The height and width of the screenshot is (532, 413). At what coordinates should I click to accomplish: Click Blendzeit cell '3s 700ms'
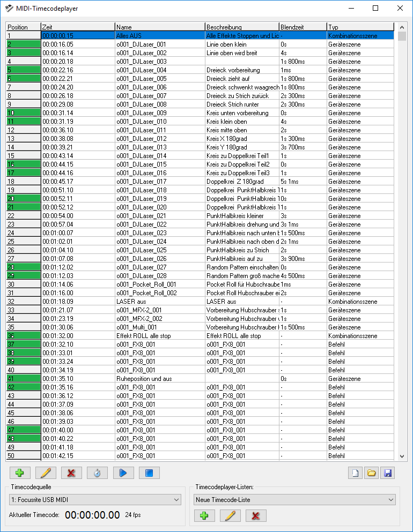coord(303,147)
